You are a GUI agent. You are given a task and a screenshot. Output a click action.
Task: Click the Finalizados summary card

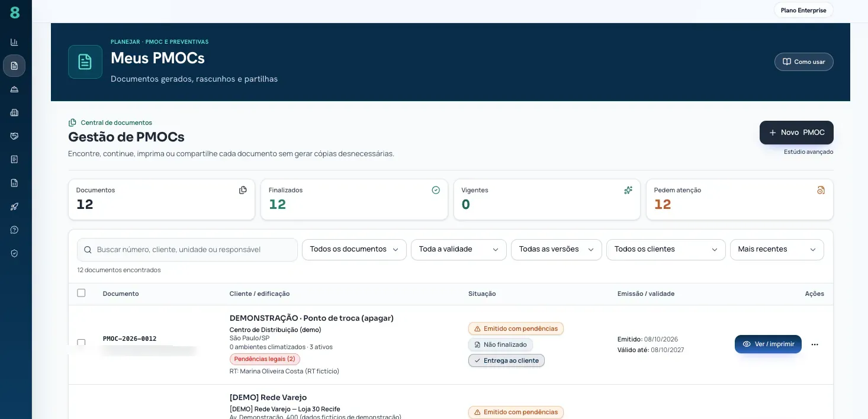[x=354, y=199]
